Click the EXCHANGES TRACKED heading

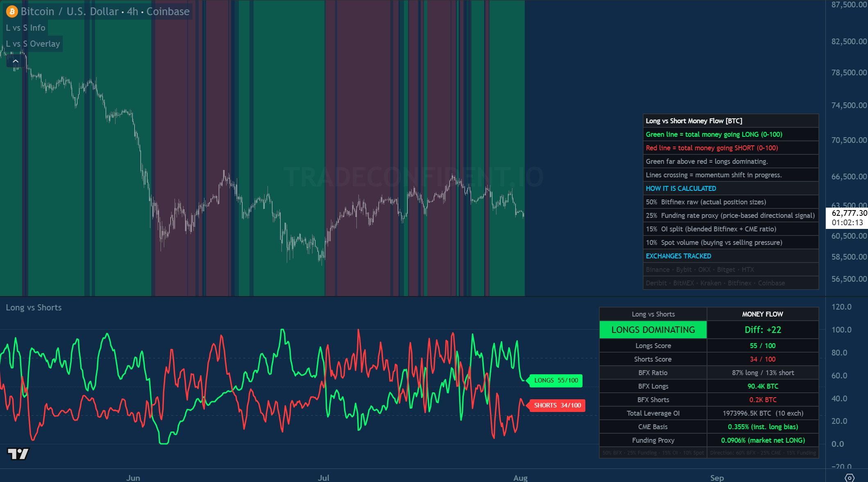tap(678, 256)
